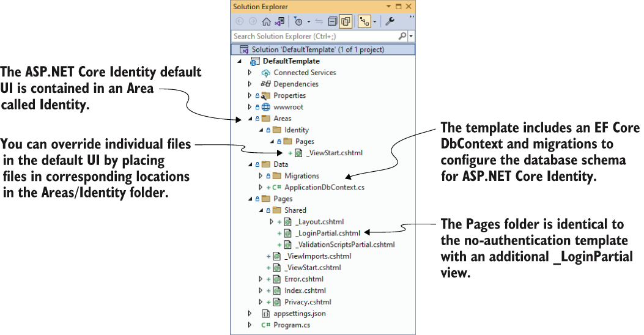Expand the Migrations folder
The image size is (644, 335).
pos(261,175)
